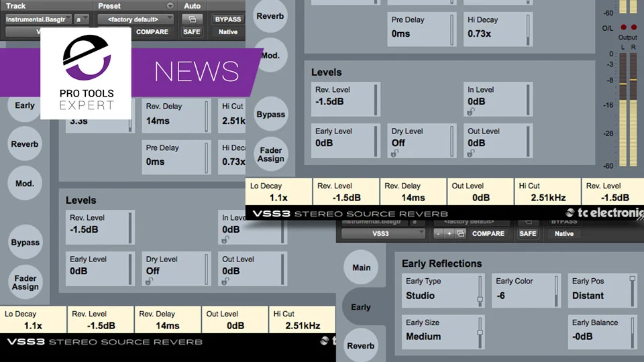Image resolution: width=644 pixels, height=362 pixels.
Task: Click Pre Delay slider in meter window
Action: [451, 29]
